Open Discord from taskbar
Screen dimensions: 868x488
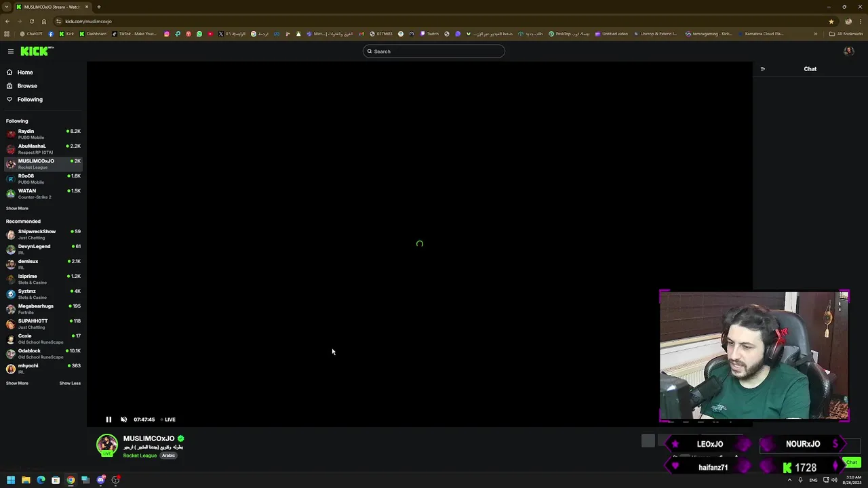click(100, 480)
